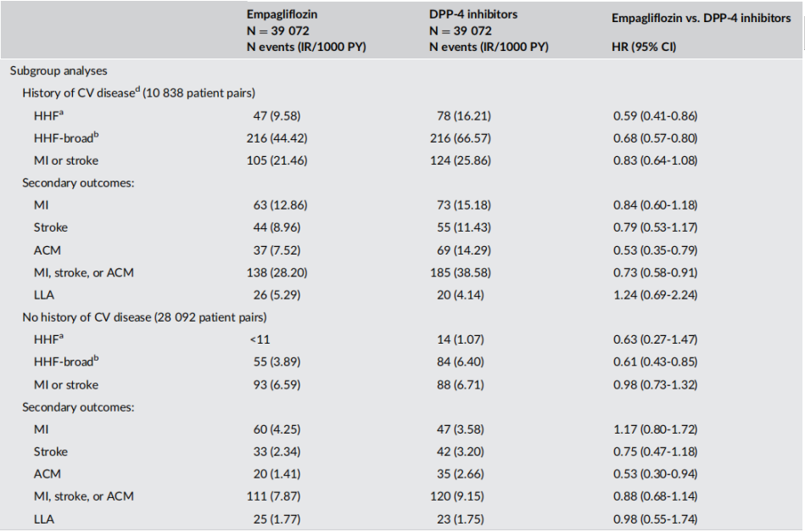Click the HR (95% CI) header text
The width and height of the screenshot is (805, 532).
pos(644,47)
